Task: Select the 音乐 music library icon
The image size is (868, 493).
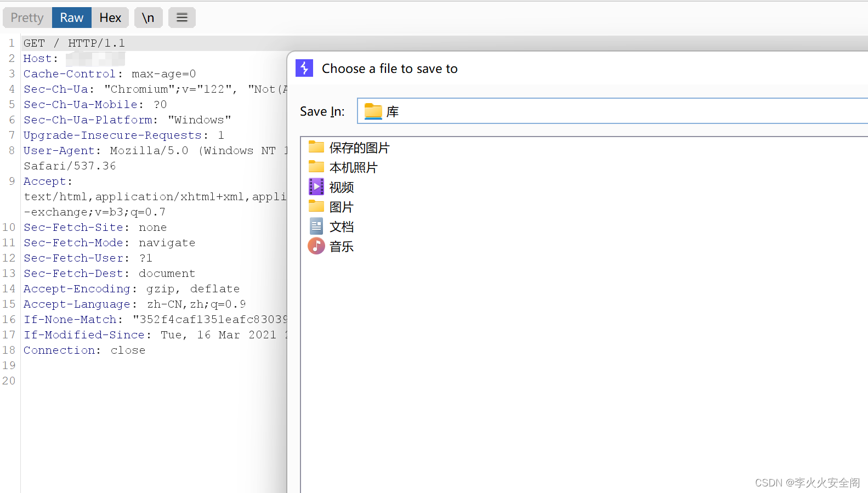Action: [x=316, y=246]
